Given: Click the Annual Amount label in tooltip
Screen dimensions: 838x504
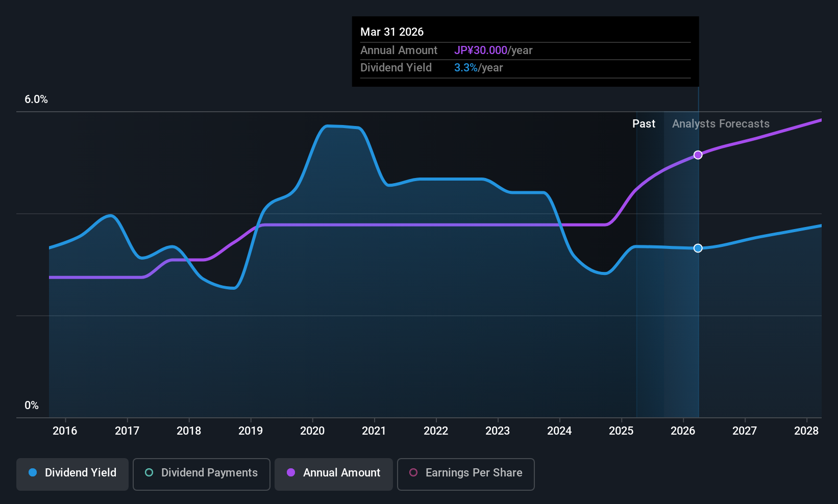Looking at the screenshot, I should 399,50.
